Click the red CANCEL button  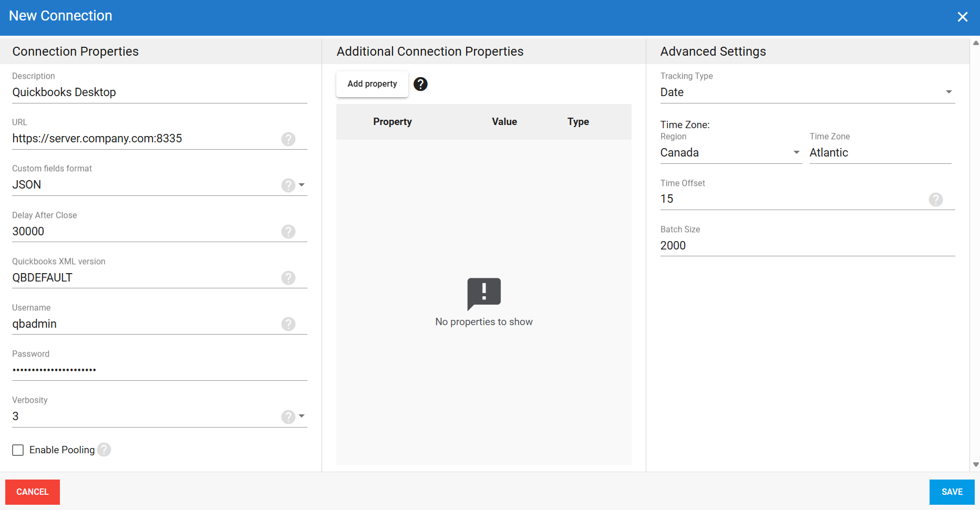(x=33, y=492)
